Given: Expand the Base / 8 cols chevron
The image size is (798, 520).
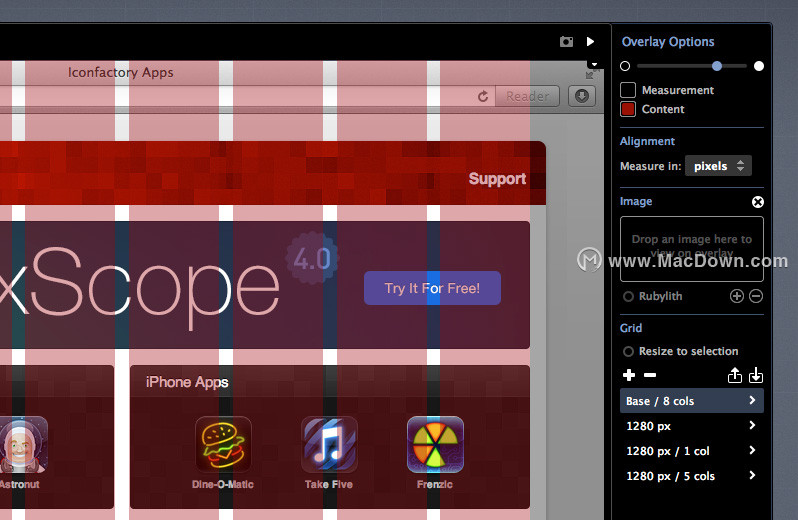Looking at the screenshot, I should 752,400.
